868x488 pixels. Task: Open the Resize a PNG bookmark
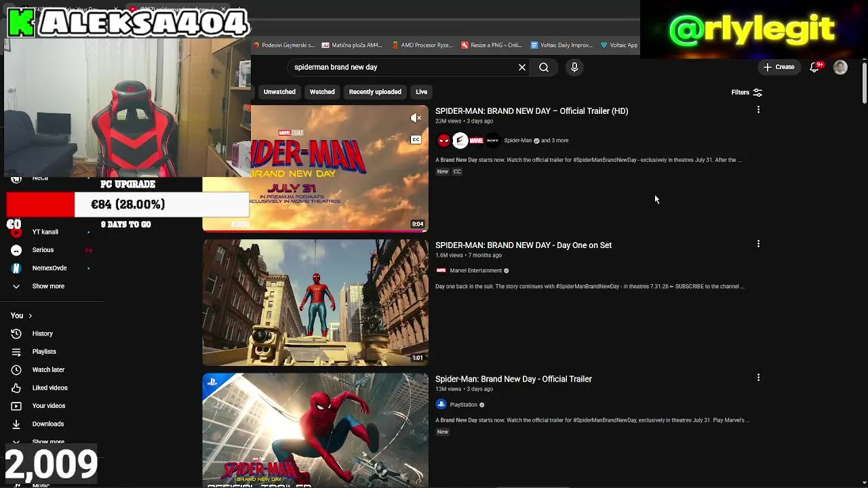click(x=492, y=45)
